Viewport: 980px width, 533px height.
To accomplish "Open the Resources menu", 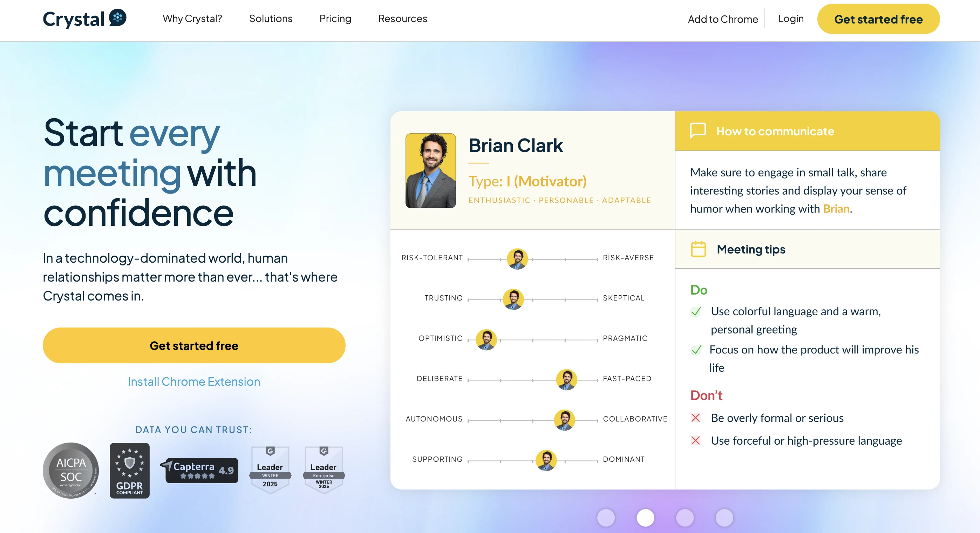I will click(x=402, y=19).
